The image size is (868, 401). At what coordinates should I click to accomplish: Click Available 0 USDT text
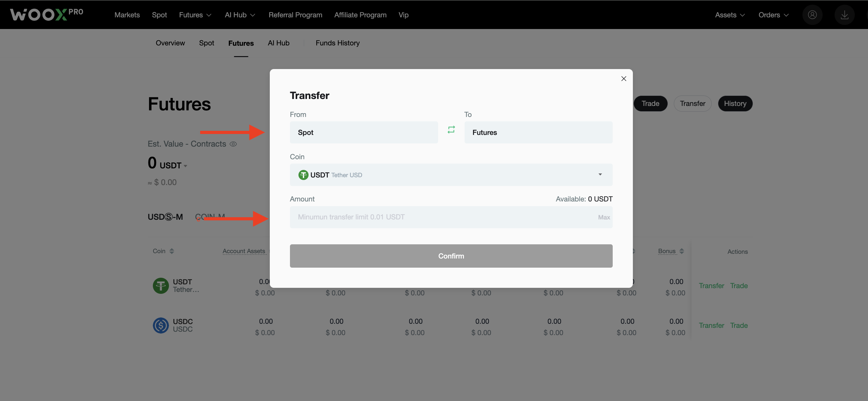tap(584, 199)
